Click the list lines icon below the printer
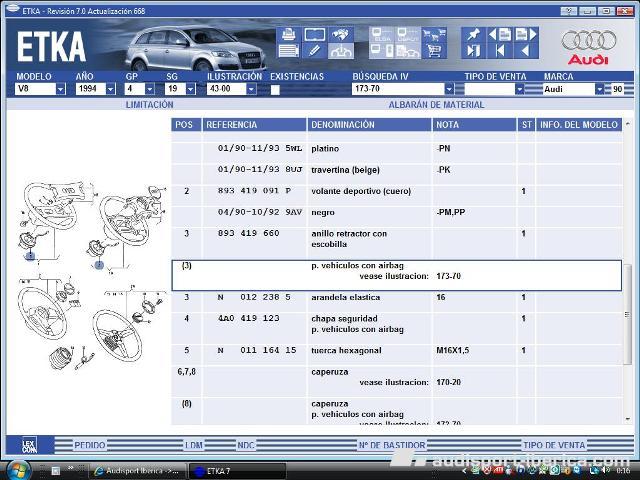Screen dimensions: 640x480 289,51
